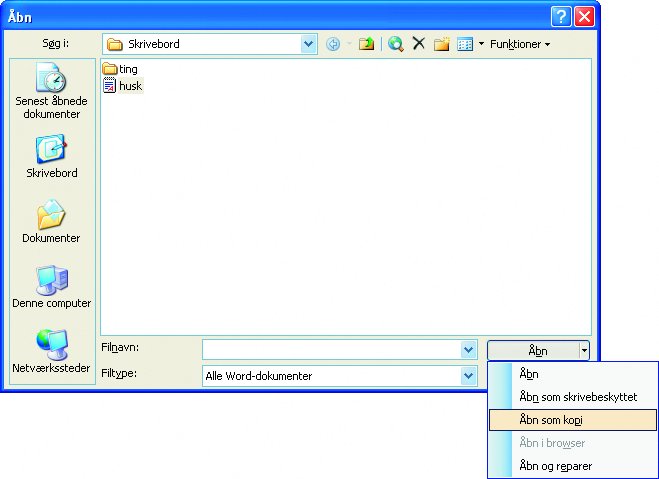This screenshot has width=659, height=479.
Task: Select Skrivebord in the places bar
Action: (x=52, y=156)
